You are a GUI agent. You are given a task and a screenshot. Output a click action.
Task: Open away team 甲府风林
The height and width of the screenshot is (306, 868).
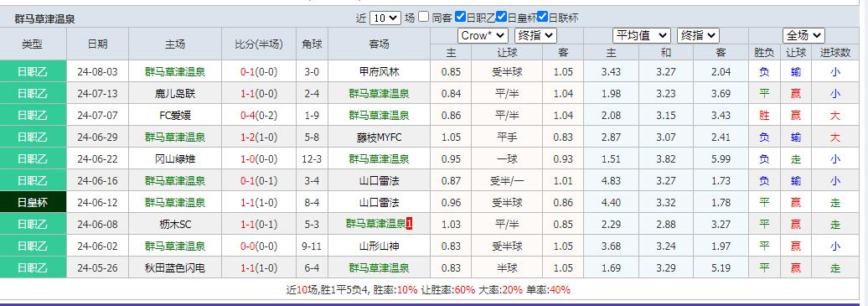[x=380, y=71]
